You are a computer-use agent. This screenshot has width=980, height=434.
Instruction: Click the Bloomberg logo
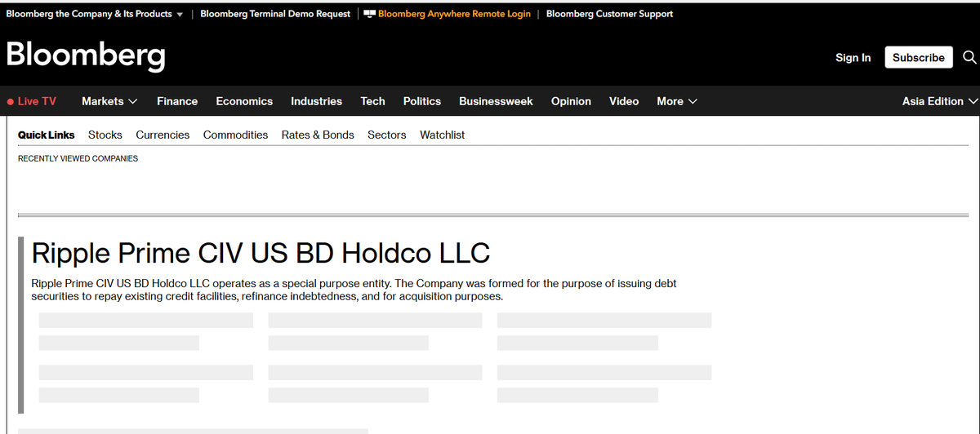pyautogui.click(x=86, y=55)
